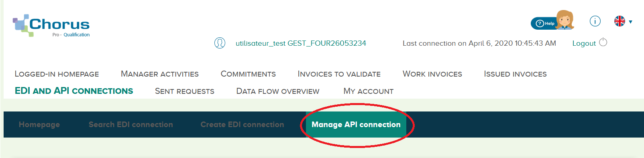Click the UK flag language icon
Viewport: 644px width, 158px height.
[620, 21]
